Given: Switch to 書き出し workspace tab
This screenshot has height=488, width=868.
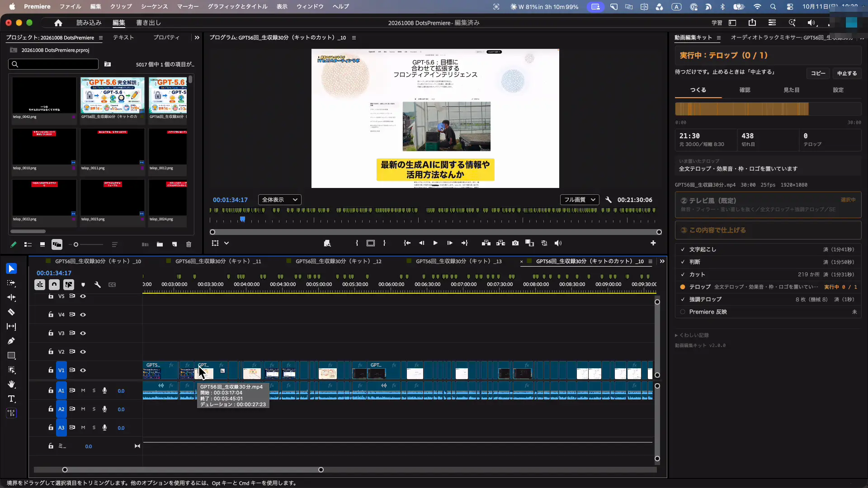Looking at the screenshot, I should click(x=148, y=23).
